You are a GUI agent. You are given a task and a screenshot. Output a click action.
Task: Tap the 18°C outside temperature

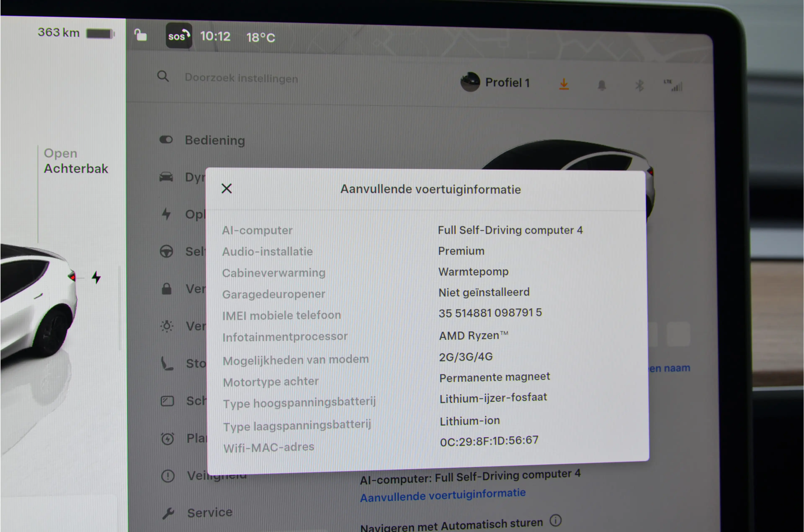pos(261,37)
